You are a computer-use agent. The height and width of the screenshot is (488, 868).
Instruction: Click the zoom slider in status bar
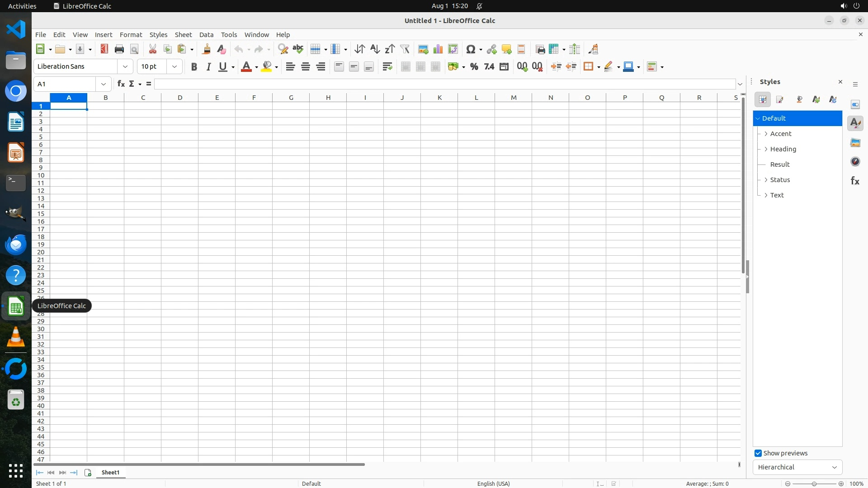pos(814,484)
